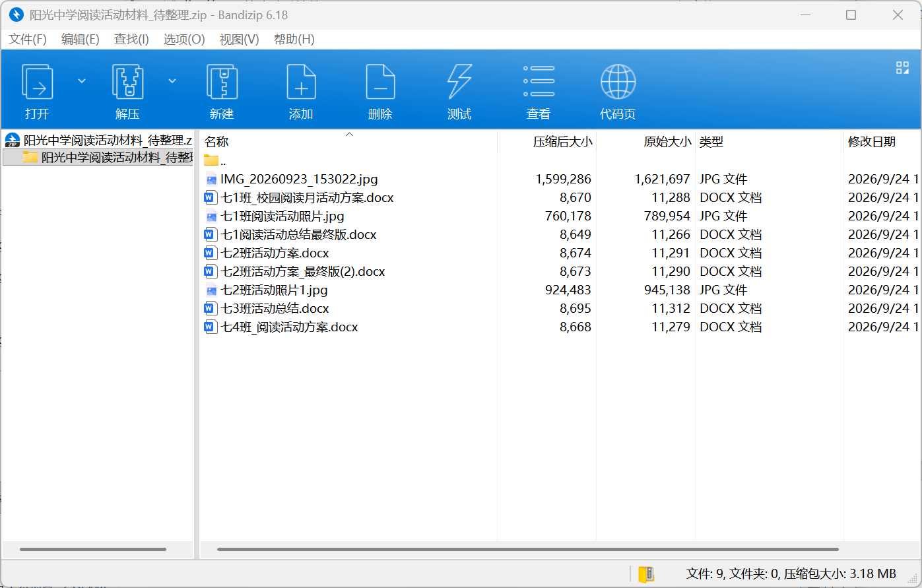Viewport: 922px width, 588px height.
Task: Open the 选项(O) menu
Action: [x=184, y=40]
